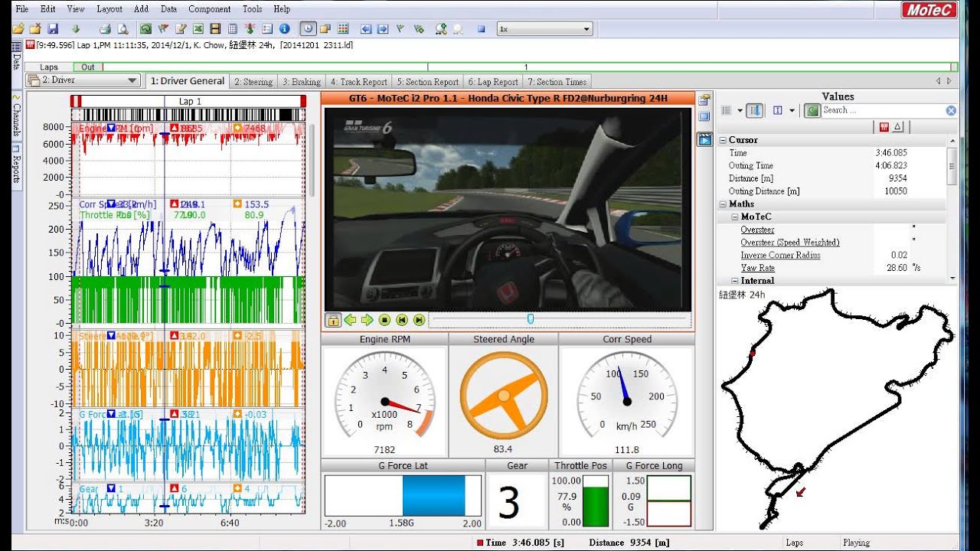Click the green down arrow toolbar icon
Viewport: 980px width, 551px height.
click(76, 29)
